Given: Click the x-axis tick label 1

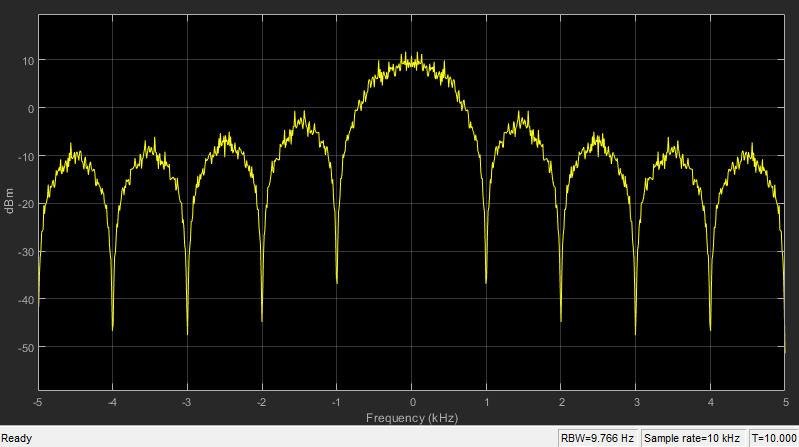Looking at the screenshot, I should (x=487, y=403).
